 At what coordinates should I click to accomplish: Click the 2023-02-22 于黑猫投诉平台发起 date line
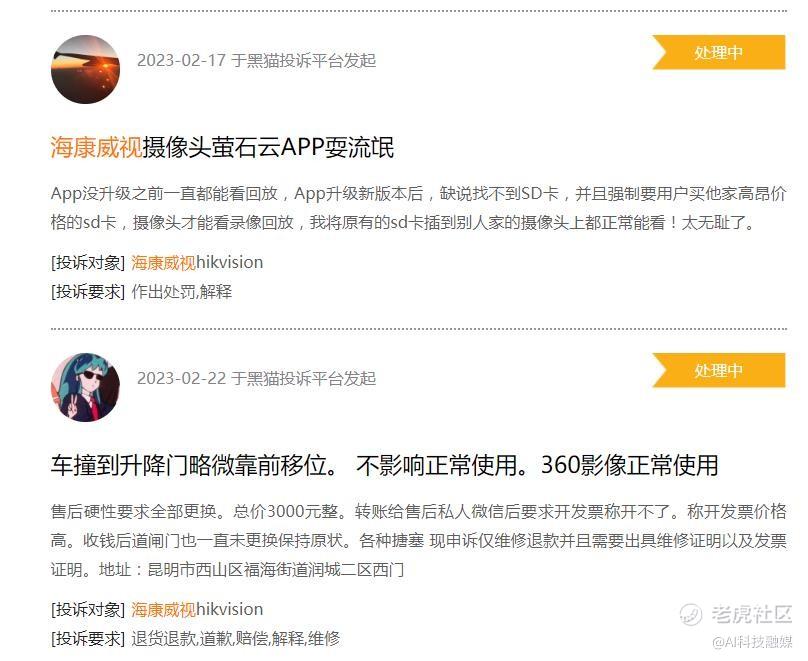point(257,379)
